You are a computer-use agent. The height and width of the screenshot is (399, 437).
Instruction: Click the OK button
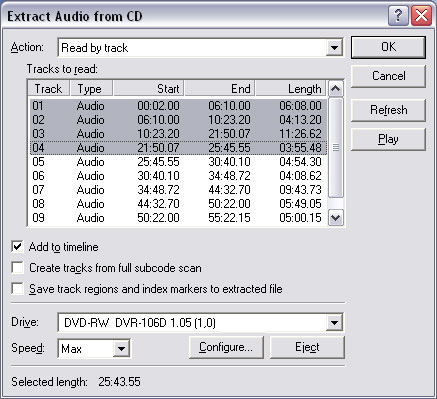pyautogui.click(x=388, y=47)
